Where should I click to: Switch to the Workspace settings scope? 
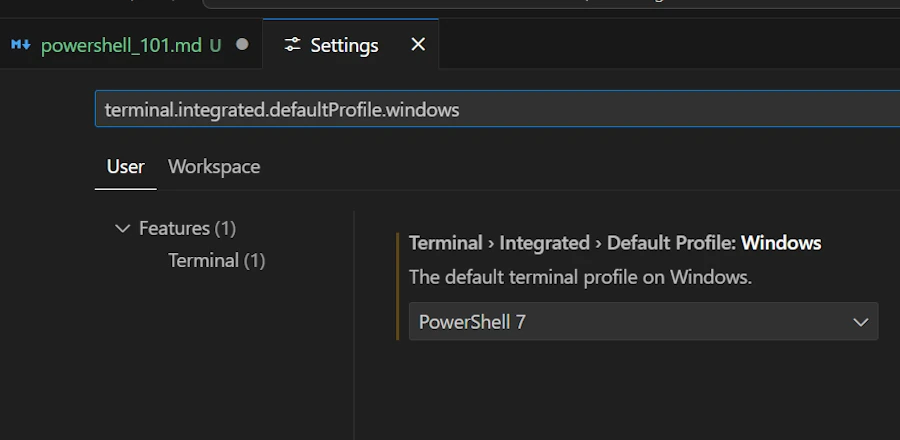214,167
